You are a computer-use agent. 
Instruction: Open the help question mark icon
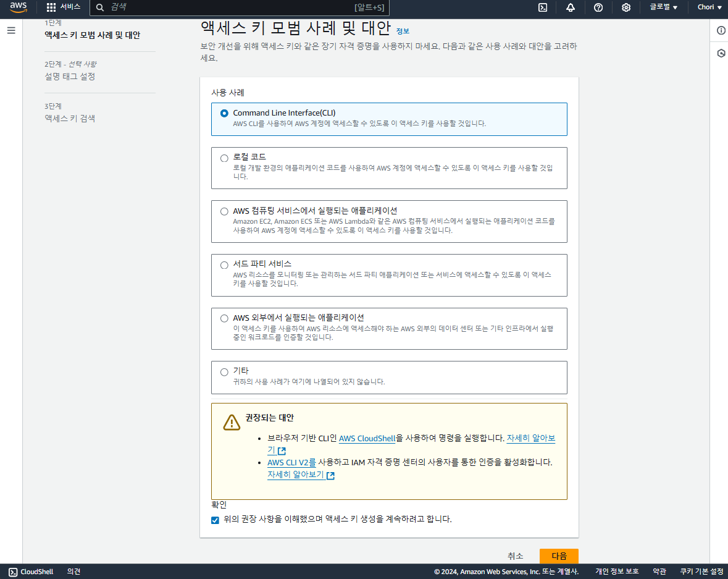(598, 7)
